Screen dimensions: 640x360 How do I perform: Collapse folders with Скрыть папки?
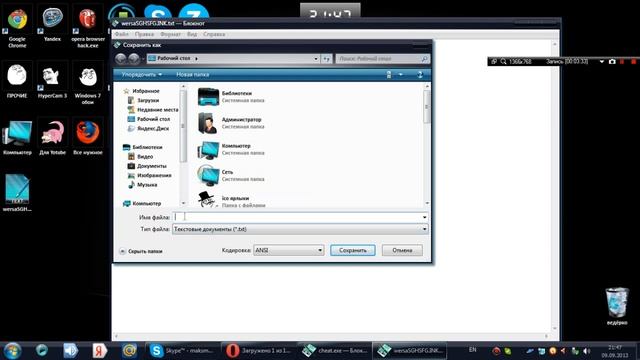pyautogui.click(x=141, y=251)
